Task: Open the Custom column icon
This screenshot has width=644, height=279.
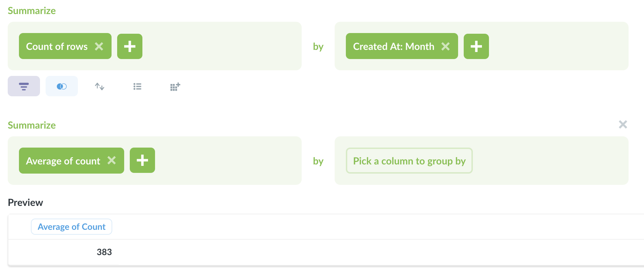Action: (x=175, y=86)
